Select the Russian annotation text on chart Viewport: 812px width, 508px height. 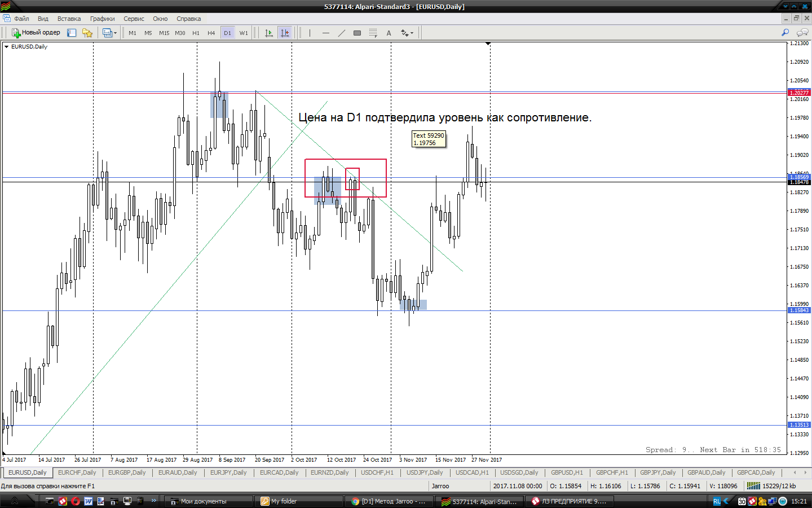click(x=445, y=117)
